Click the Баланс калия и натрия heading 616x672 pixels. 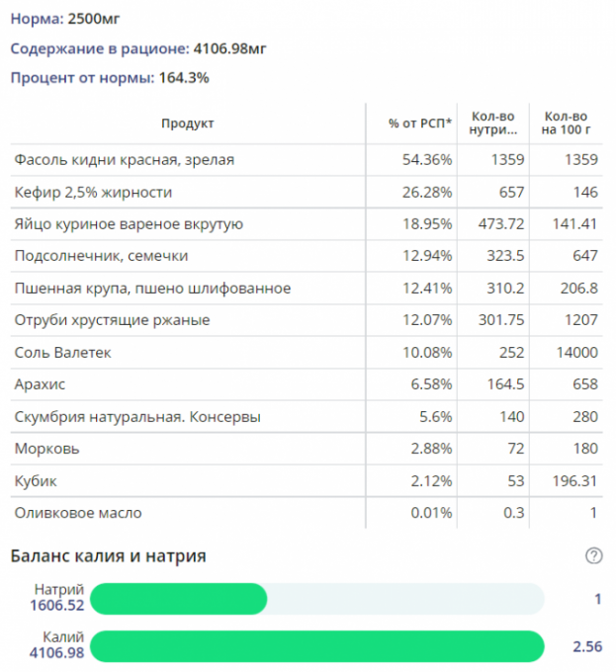click(x=108, y=556)
